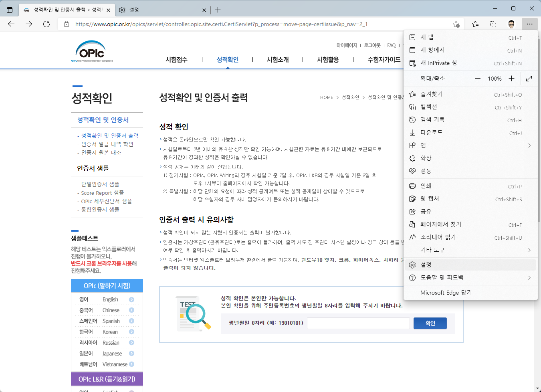Image resolution: width=541 pixels, height=392 pixels.
Task: Open 확장 menu item
Action: tap(470, 158)
